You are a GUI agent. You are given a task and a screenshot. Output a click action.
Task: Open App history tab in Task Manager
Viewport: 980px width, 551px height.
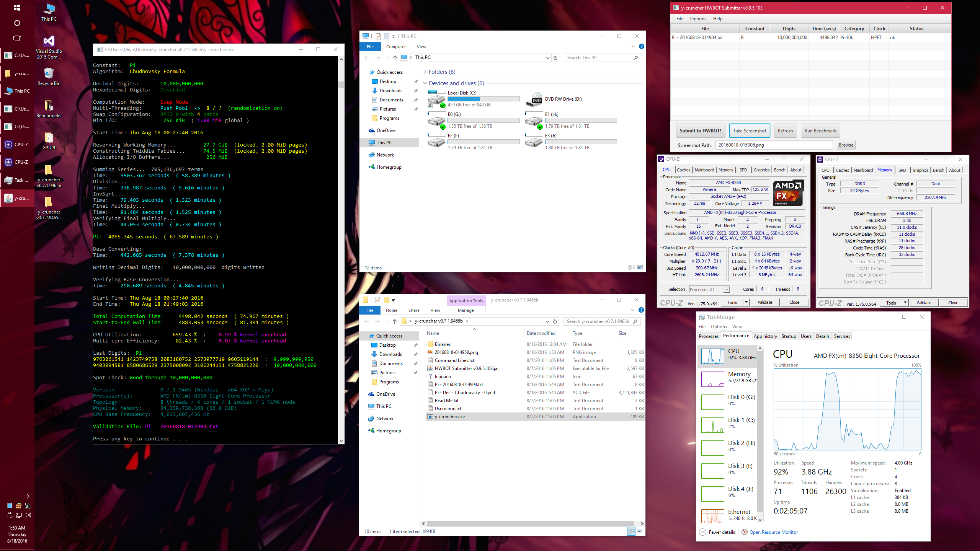[765, 336]
